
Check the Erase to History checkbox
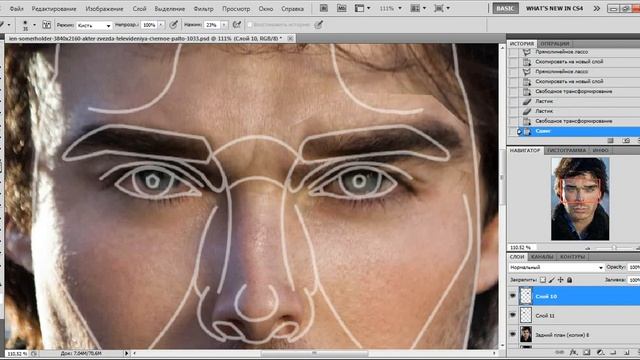(x=250, y=25)
